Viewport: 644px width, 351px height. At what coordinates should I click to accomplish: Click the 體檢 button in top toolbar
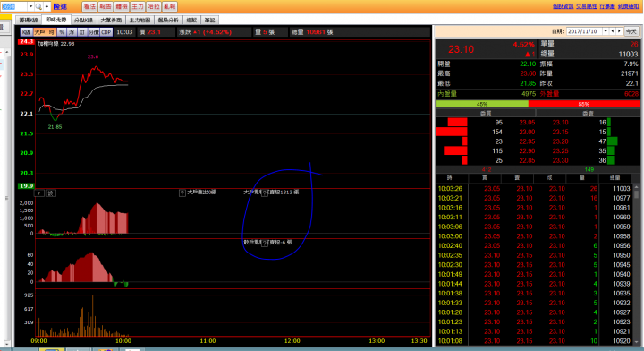[x=122, y=6]
